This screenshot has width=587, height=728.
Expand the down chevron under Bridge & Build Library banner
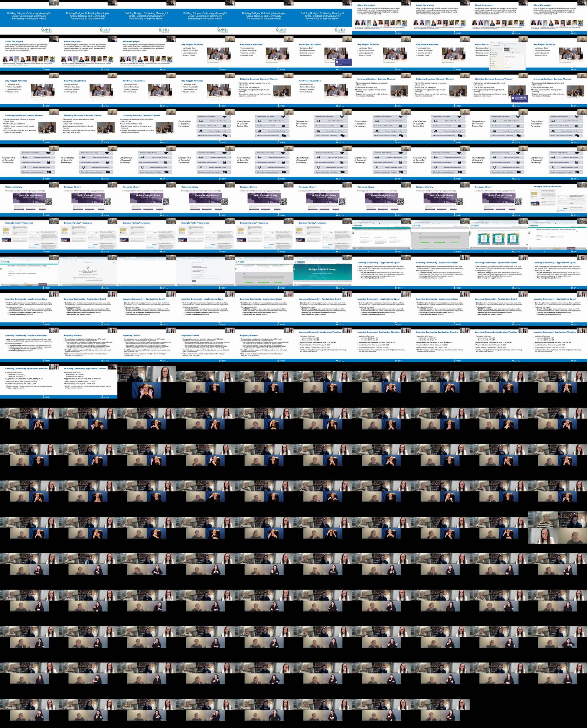322,277
